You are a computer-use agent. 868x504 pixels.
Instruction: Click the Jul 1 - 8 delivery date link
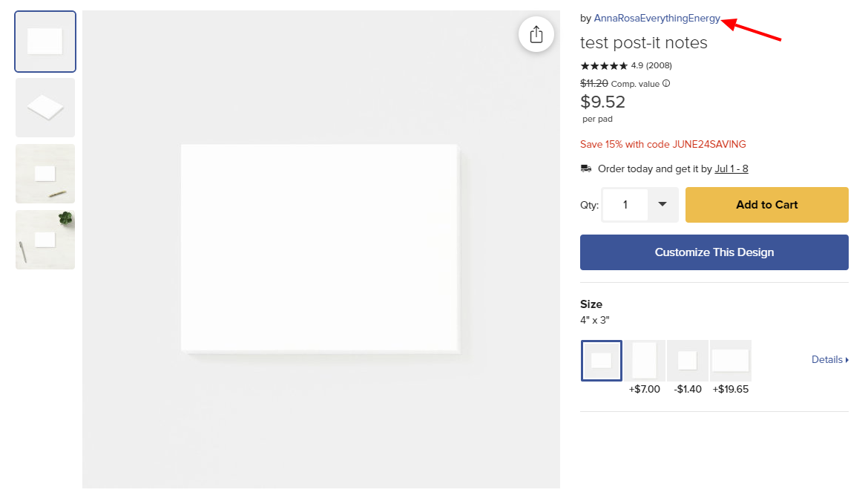pos(731,169)
